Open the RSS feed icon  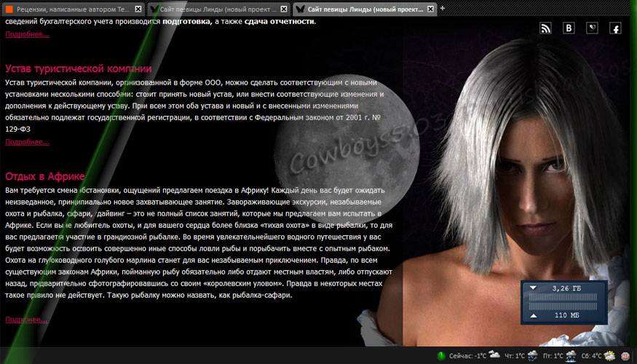(545, 28)
